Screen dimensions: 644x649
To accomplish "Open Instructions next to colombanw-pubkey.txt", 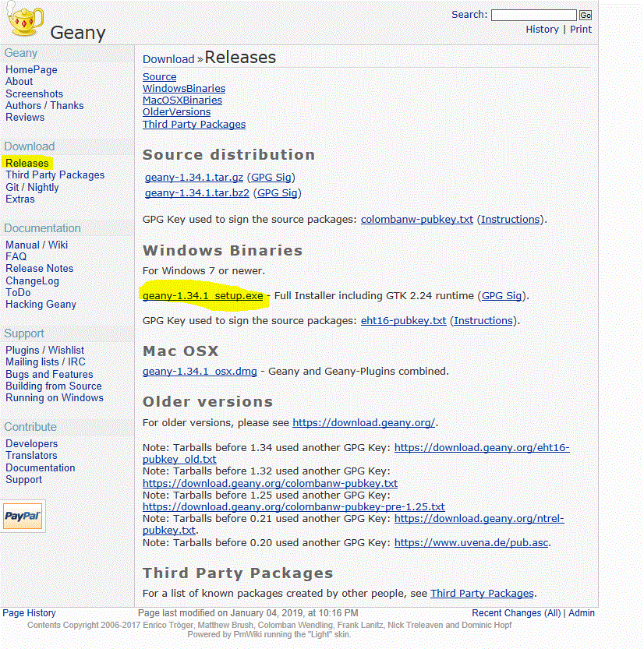I will [510, 220].
